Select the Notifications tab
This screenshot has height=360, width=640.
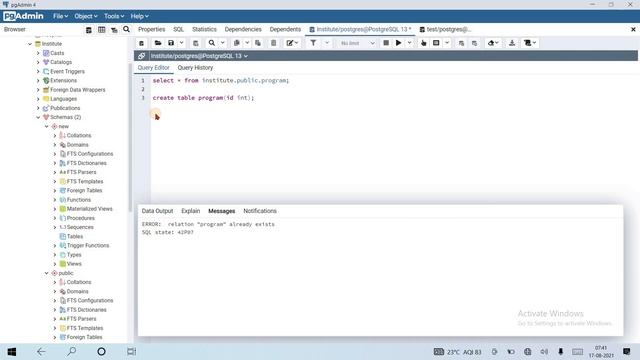click(260, 211)
